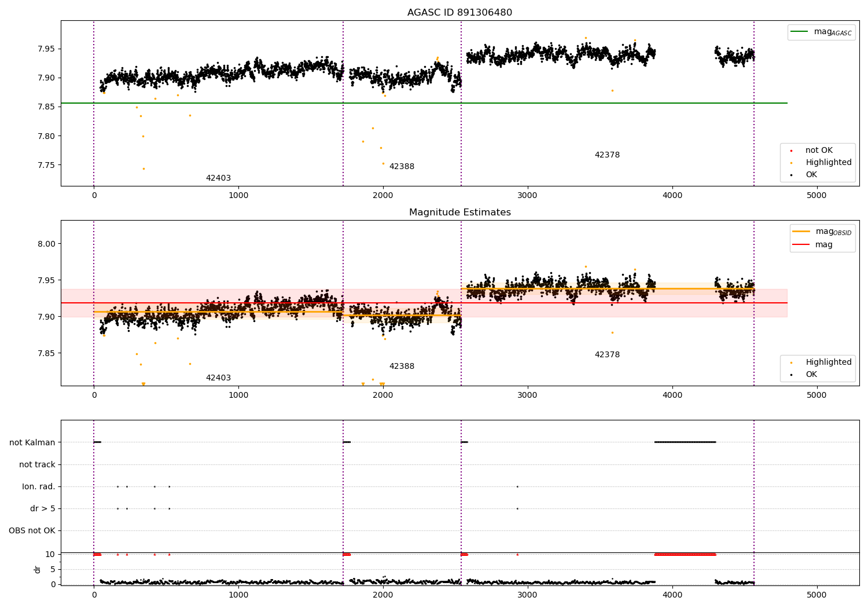Click the 'Magnitude Estimates' subplot title
The image size is (868, 608).
459,213
